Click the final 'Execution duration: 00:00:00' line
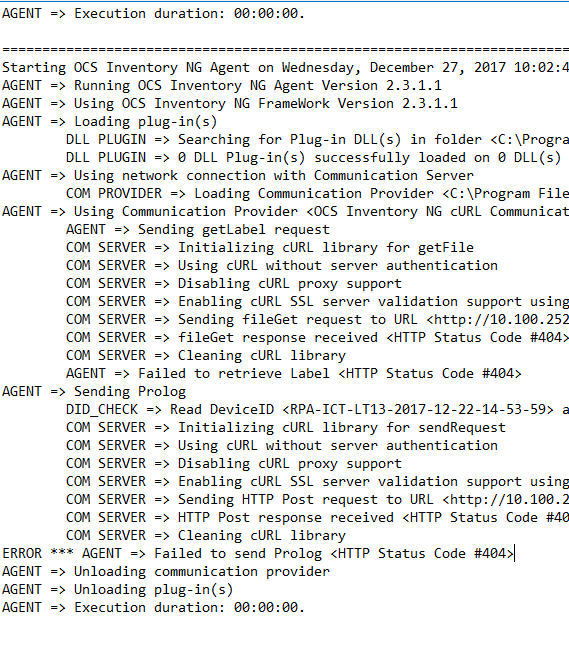This screenshot has width=569, height=660. (153, 607)
